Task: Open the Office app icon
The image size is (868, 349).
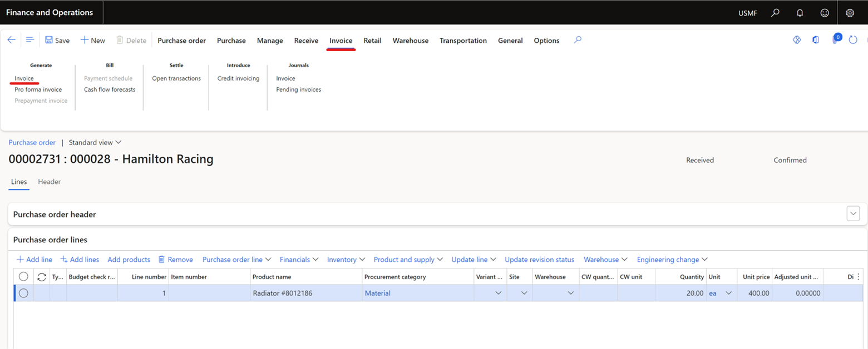Action: pos(816,40)
